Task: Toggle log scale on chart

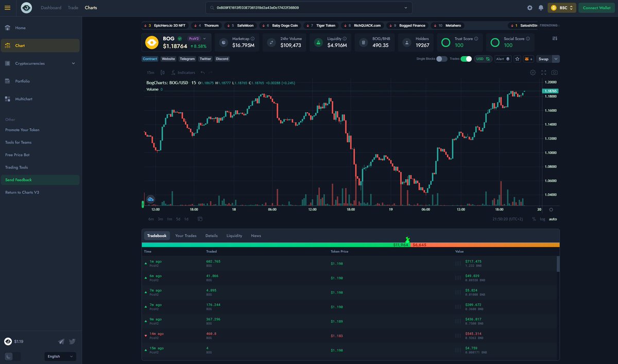Action: pos(542,219)
